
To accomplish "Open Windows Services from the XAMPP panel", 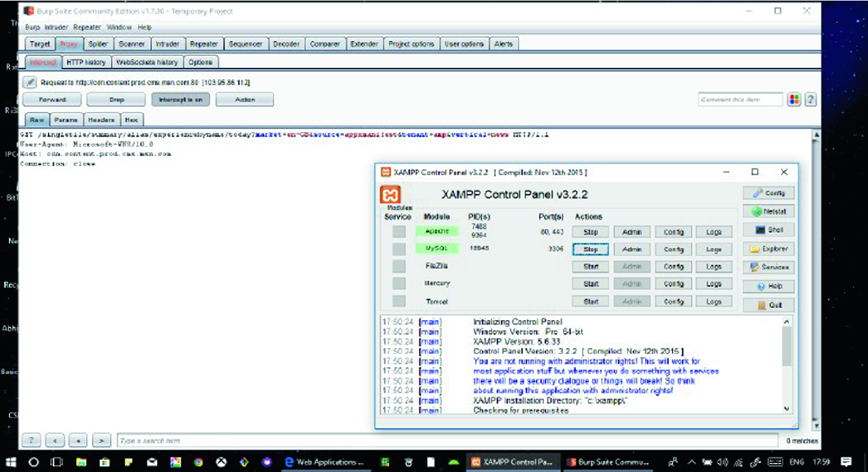I will click(769, 267).
